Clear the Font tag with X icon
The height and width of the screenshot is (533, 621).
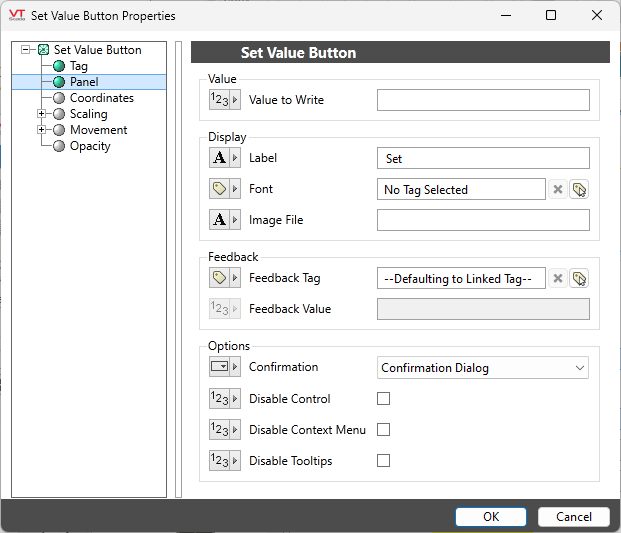click(558, 189)
